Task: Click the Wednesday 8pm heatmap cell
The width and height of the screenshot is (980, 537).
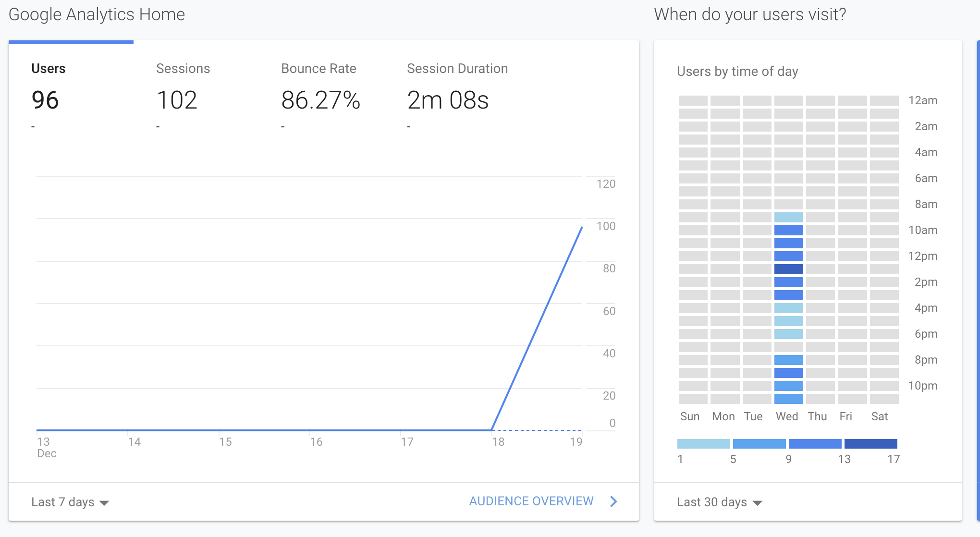Action: 789,360
